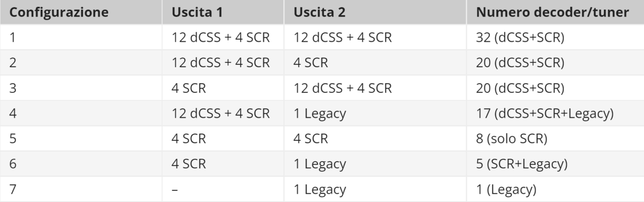Click "20 (dCSS+SCR)" in configuration 2 row

(520, 63)
